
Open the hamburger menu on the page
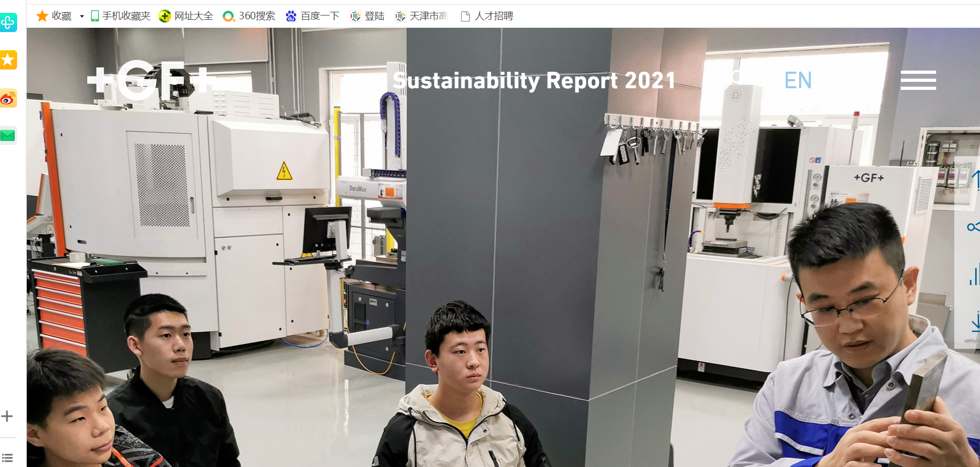click(918, 80)
